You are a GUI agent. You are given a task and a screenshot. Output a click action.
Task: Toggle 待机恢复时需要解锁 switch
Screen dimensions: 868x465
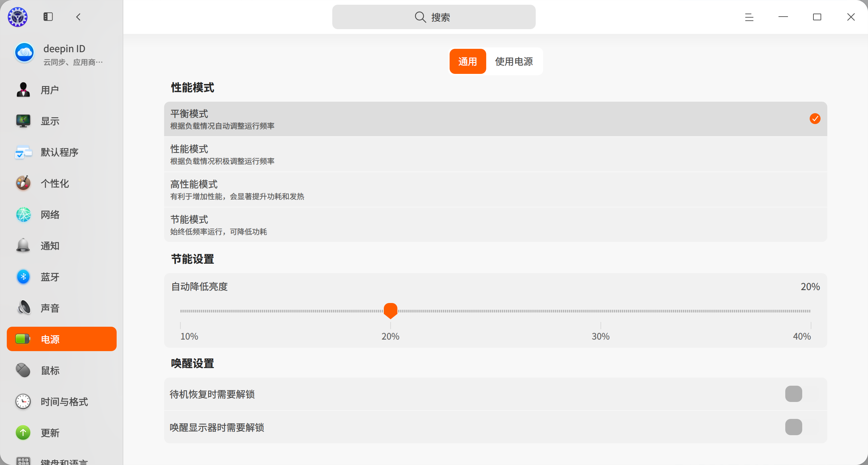802,394
